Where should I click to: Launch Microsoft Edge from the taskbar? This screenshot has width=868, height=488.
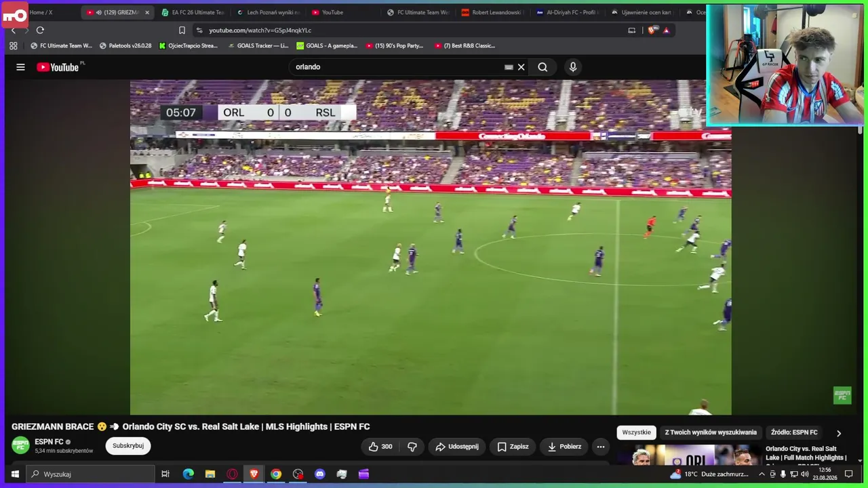tap(188, 474)
